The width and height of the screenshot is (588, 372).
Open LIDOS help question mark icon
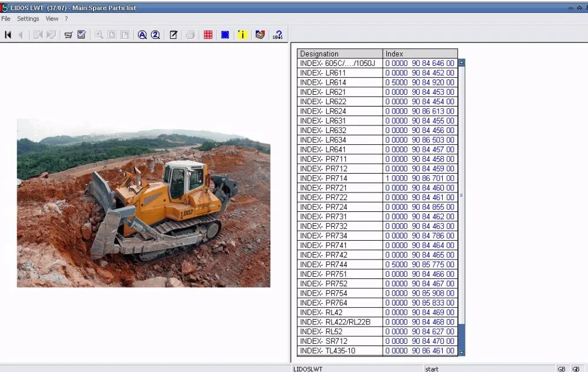click(x=278, y=35)
